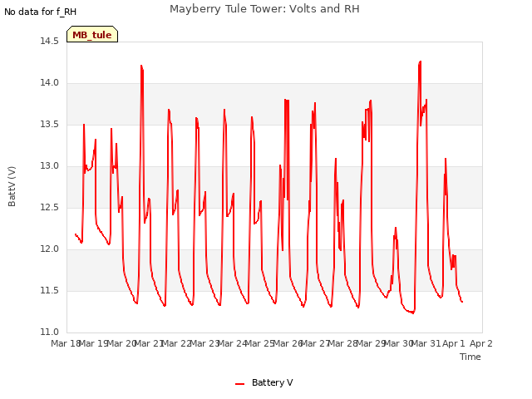Viewport: 532px width, 399px height.
Task: Click the 11.5 y-axis tick label
Action: point(50,290)
